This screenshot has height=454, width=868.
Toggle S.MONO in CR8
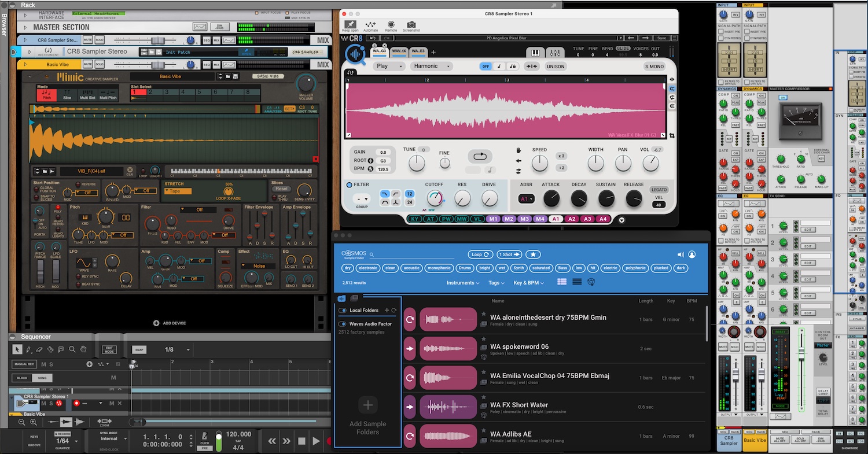click(654, 67)
